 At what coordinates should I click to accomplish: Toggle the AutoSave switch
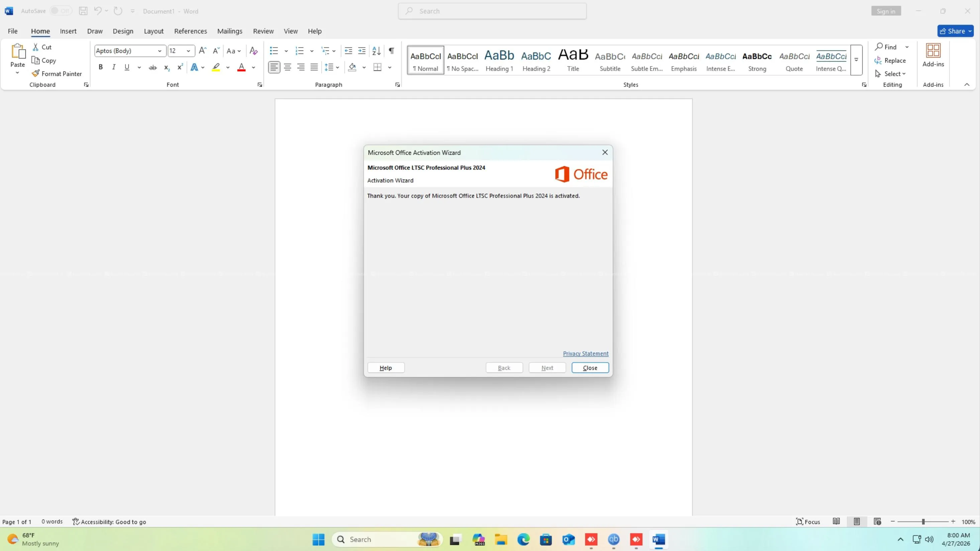(61, 11)
